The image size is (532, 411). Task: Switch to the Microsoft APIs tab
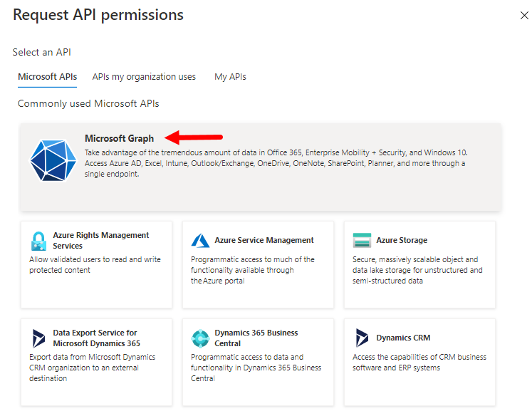(x=48, y=77)
